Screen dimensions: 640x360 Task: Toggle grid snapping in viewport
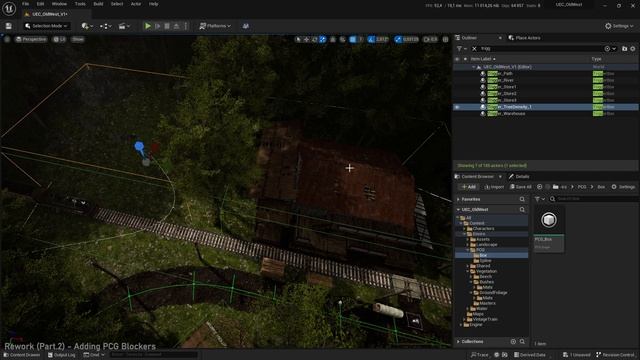(x=353, y=39)
